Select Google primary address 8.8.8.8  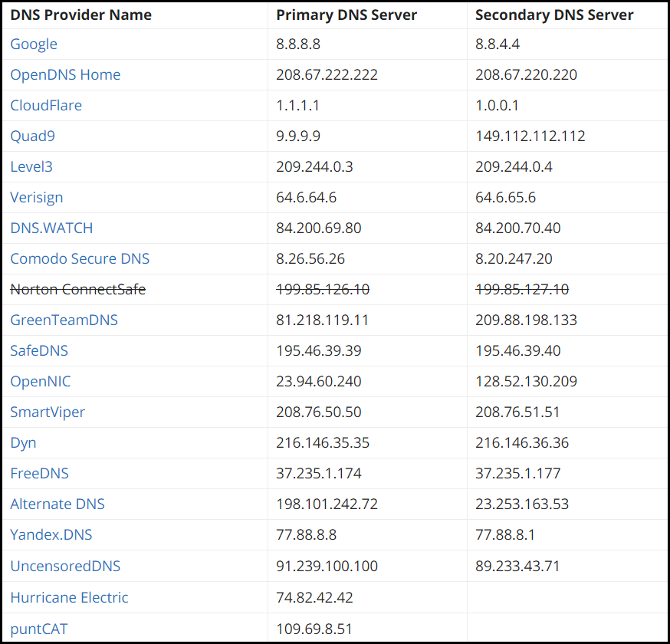[x=298, y=44]
